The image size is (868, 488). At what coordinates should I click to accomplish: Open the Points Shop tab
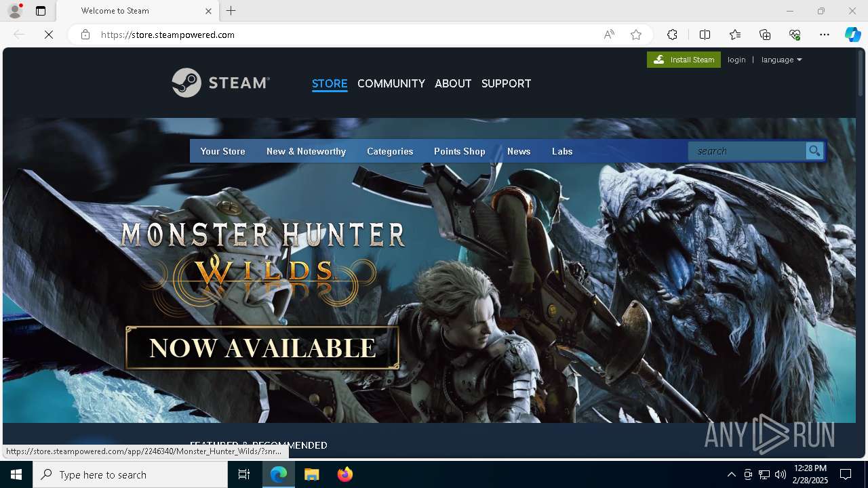pos(460,151)
